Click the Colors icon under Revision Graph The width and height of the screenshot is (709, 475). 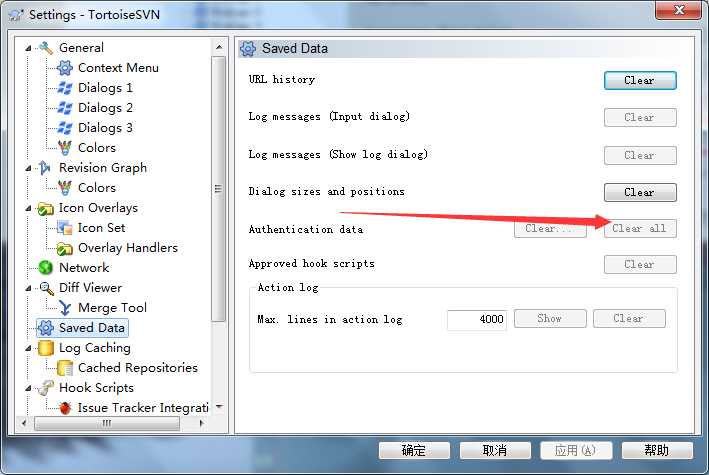(x=65, y=188)
